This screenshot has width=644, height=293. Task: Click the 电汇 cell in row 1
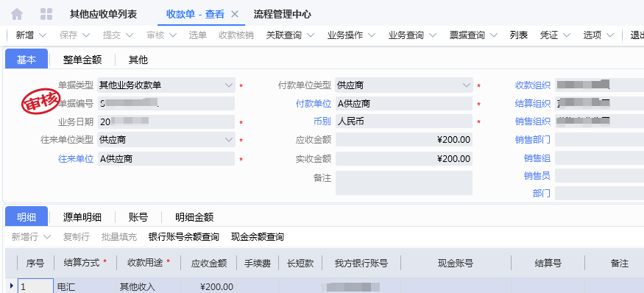85,286
